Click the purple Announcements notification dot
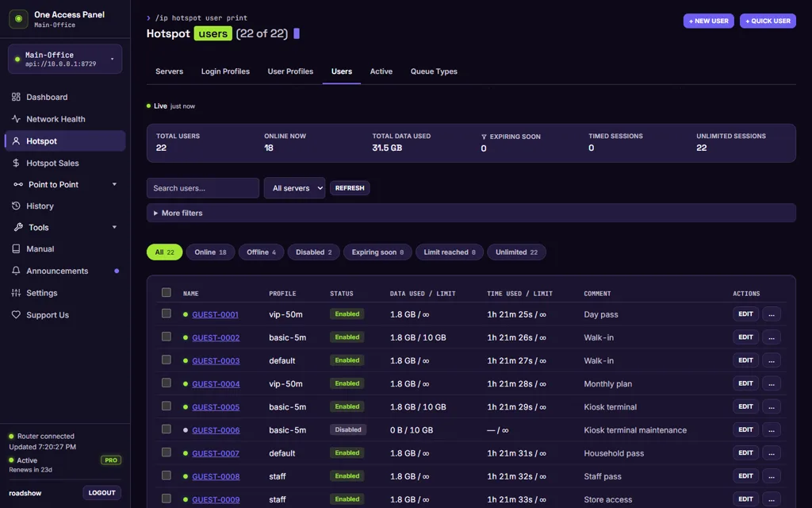Image resolution: width=812 pixels, height=508 pixels. 117,271
